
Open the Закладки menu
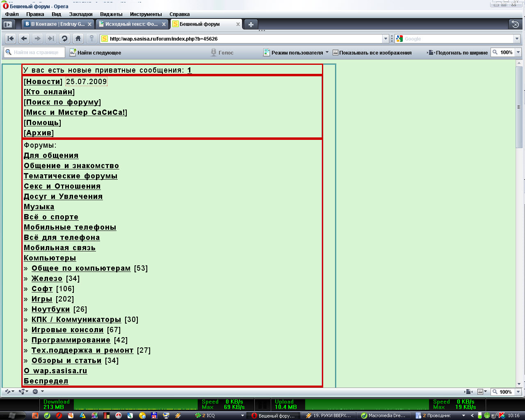(80, 14)
